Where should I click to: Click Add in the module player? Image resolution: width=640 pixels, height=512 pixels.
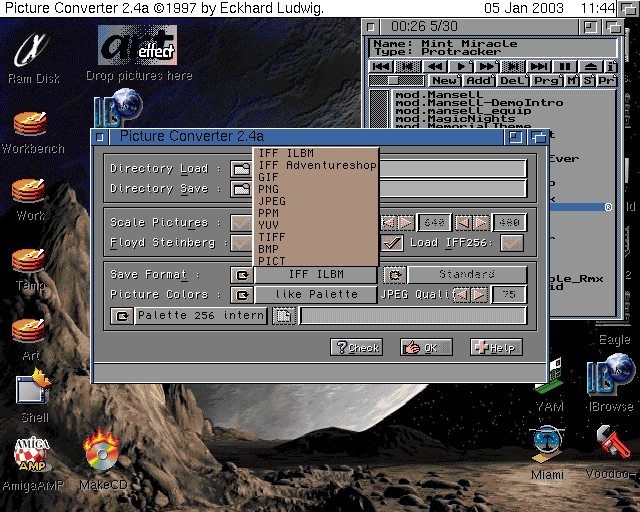[479, 81]
